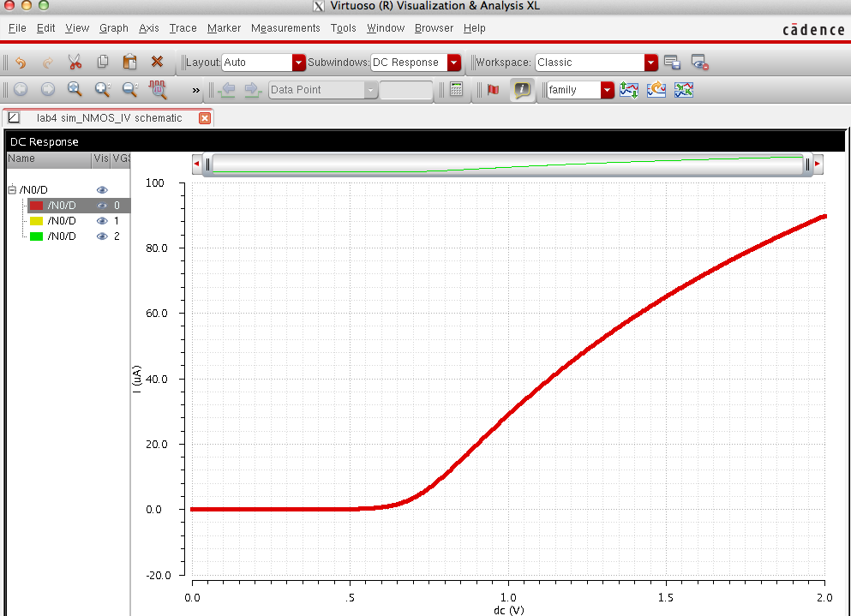
Task: Close the lab4 sim_NMOS_IV schematic tab
Action: coord(204,117)
